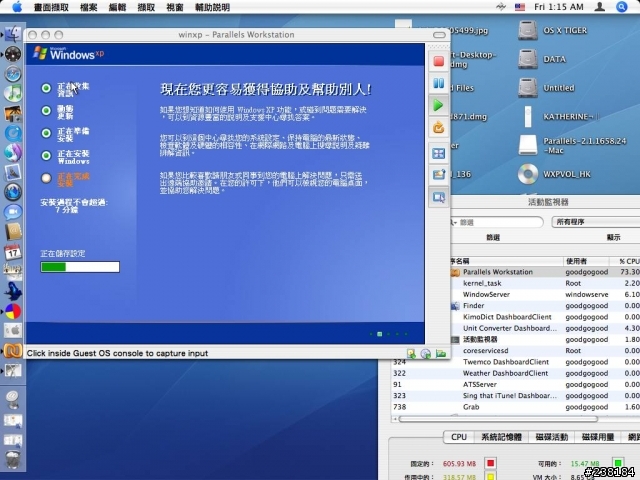Open Spotlight search in menu bar

(622, 7)
